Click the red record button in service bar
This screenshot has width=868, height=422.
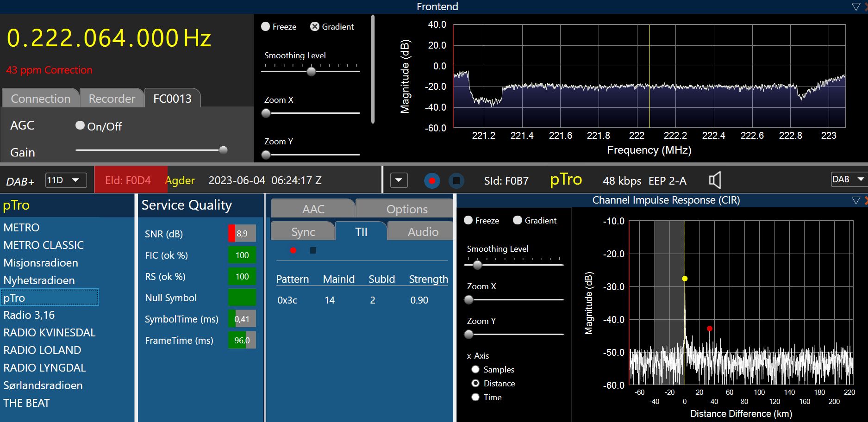coord(432,180)
